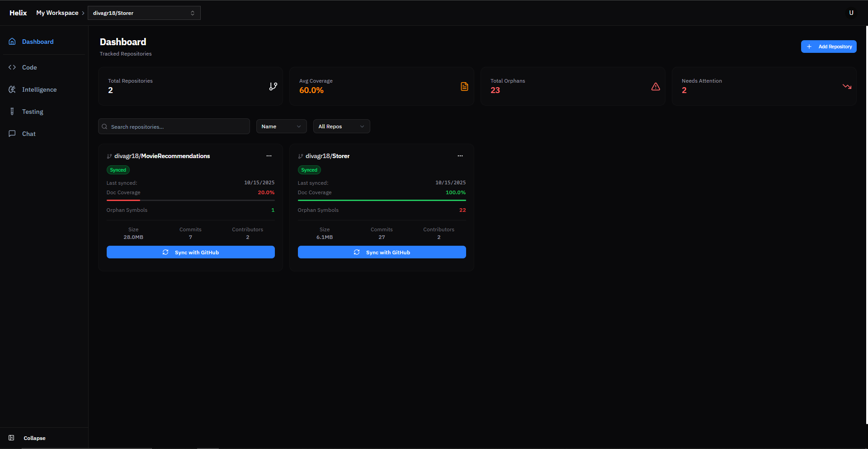Click the 28.0MB size value
Viewport: 868px width, 449px height.
133,237
